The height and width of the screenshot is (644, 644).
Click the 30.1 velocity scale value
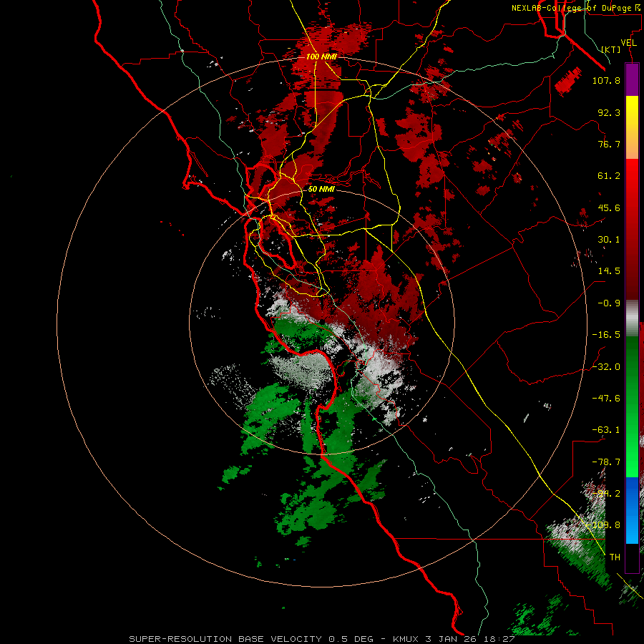(x=609, y=239)
